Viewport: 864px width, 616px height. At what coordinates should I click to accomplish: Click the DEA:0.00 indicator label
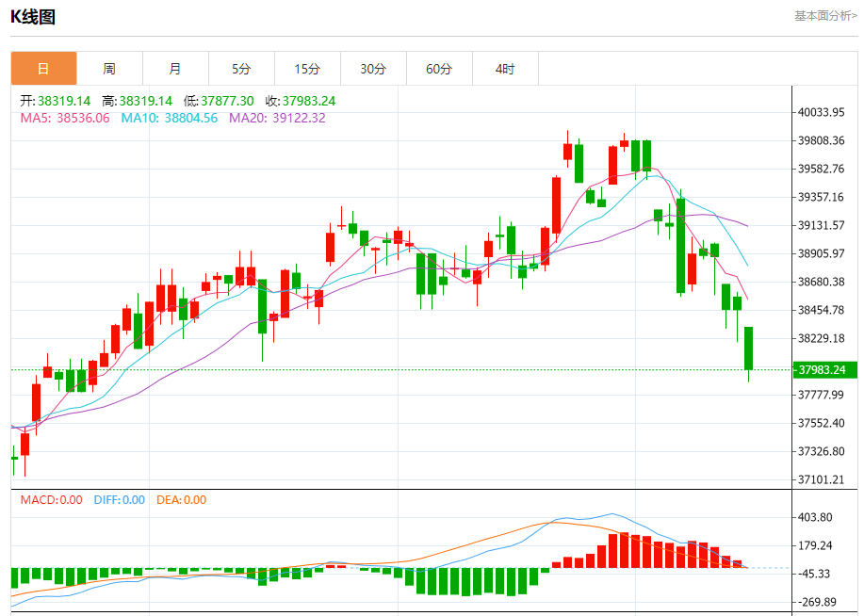(181, 500)
